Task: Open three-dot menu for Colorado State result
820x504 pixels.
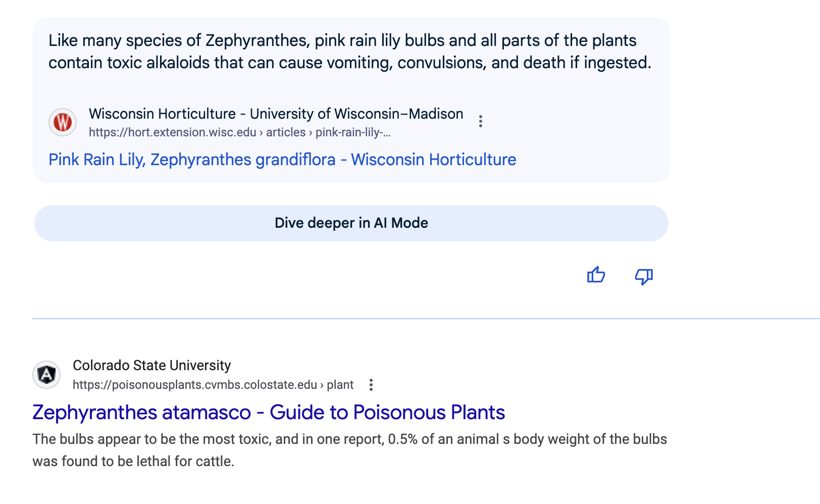Action: coord(371,385)
